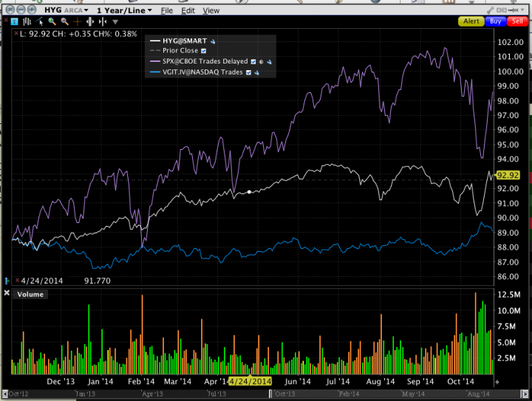The height and width of the screenshot is (401, 532).
Task: Click the green zoom in magnifier
Action: pyautogui.click(x=52, y=21)
